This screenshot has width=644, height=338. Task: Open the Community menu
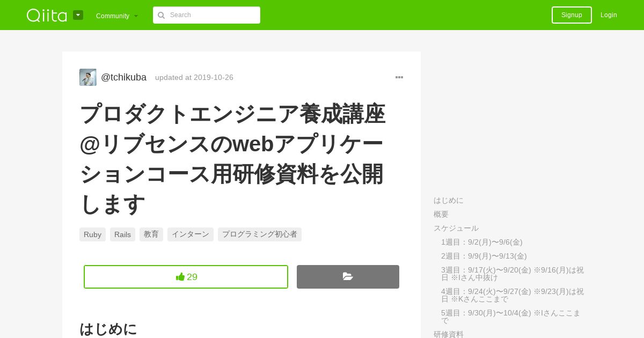coord(117,16)
